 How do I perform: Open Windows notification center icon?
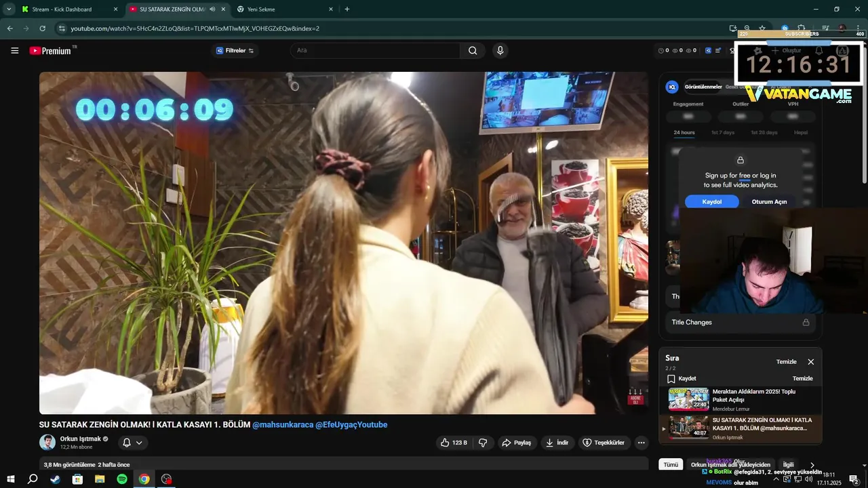854,479
